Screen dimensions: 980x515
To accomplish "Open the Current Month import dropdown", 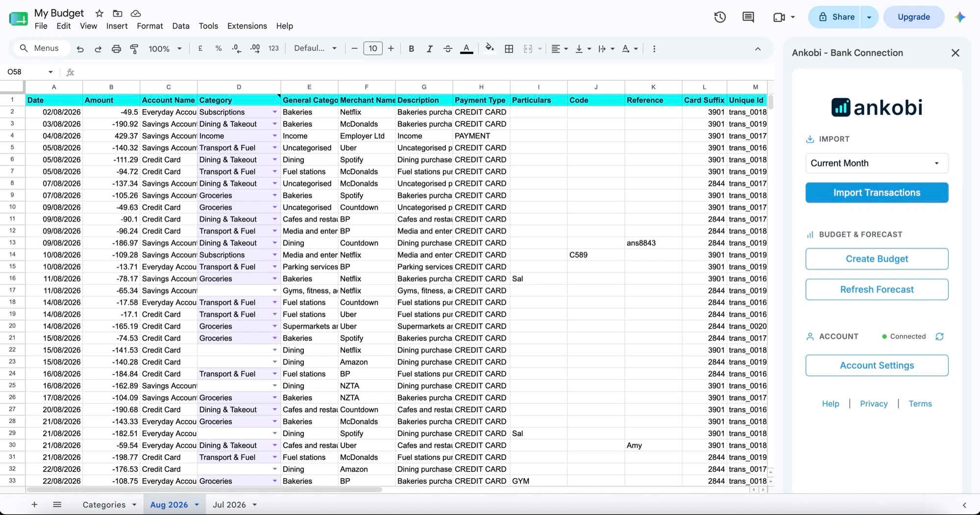I will (877, 163).
